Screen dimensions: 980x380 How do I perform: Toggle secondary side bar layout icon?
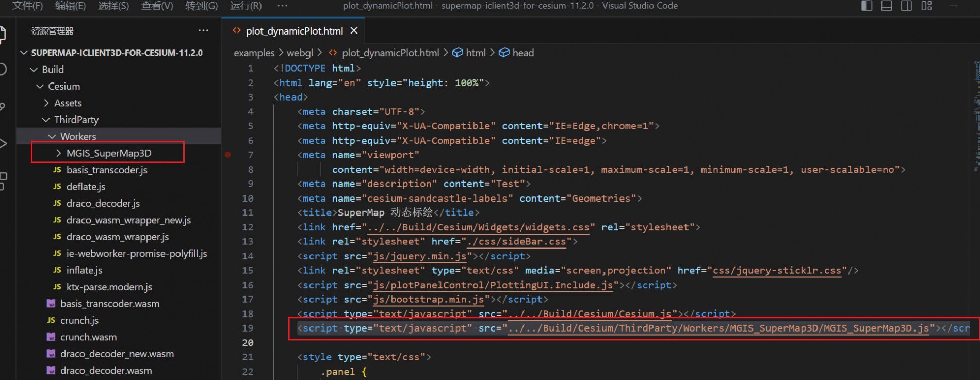coord(906,6)
